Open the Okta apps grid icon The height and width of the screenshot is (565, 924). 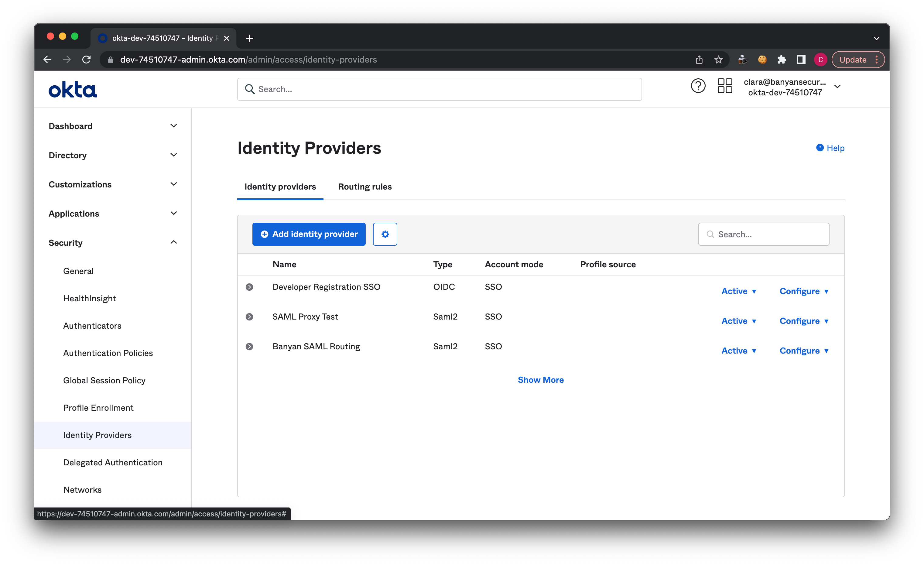point(724,86)
